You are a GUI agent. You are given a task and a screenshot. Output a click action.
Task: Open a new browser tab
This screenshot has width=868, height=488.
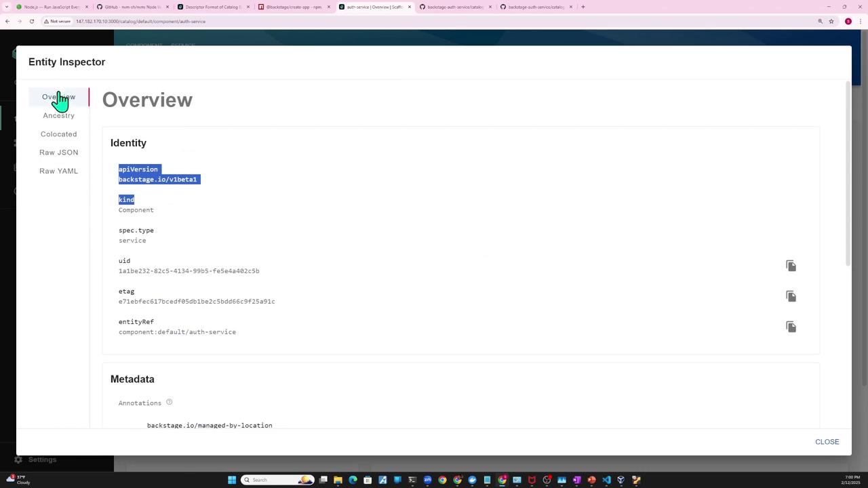click(583, 7)
